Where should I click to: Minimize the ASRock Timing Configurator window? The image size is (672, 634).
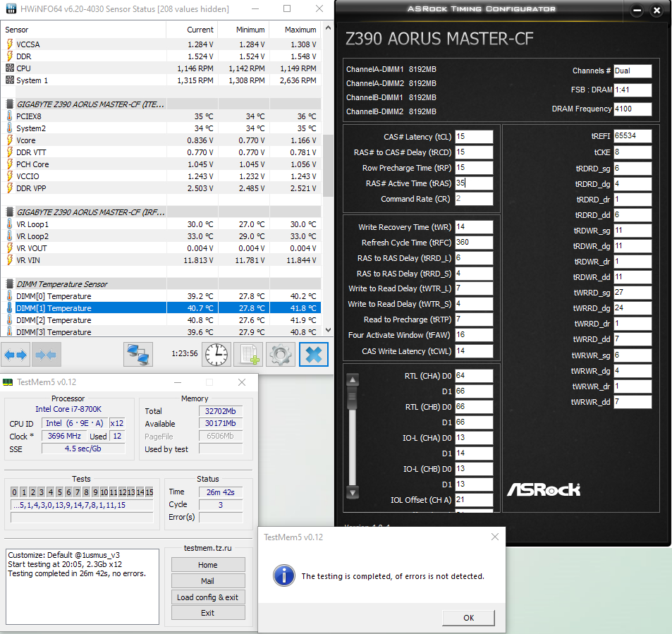coord(637,11)
